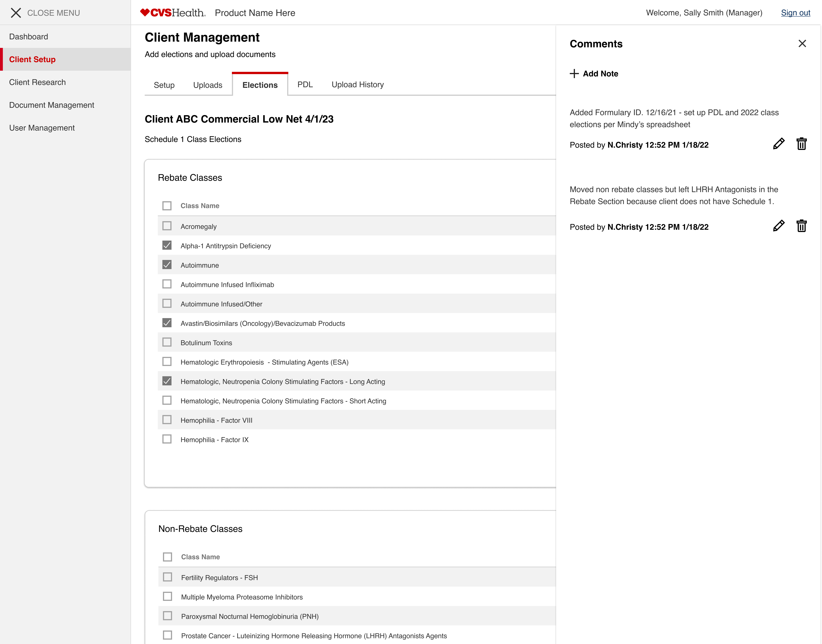Uncheck Alpha-1 Antitrypsin Deficiency
This screenshot has width=822, height=644.
coord(167,245)
